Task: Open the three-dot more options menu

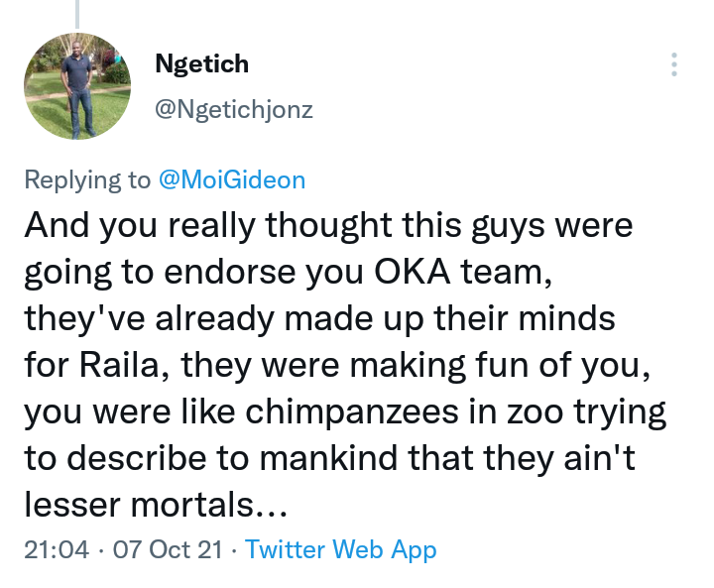Action: (x=674, y=64)
